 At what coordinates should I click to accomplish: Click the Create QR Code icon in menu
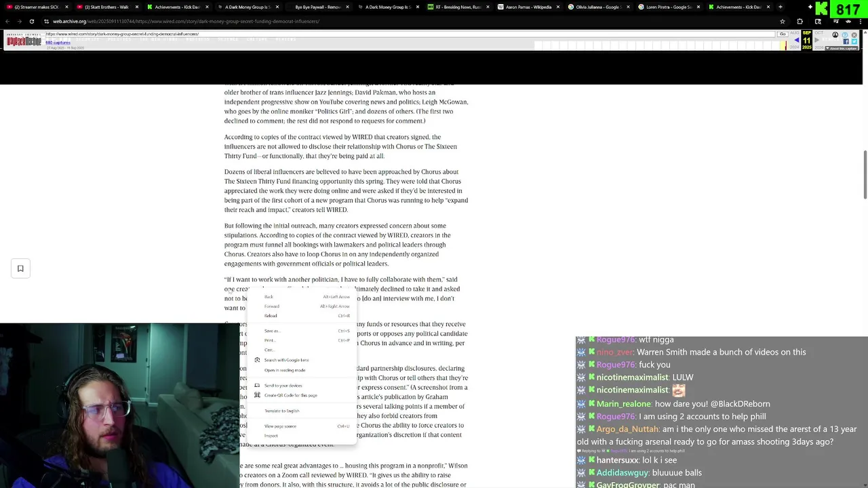point(257,395)
